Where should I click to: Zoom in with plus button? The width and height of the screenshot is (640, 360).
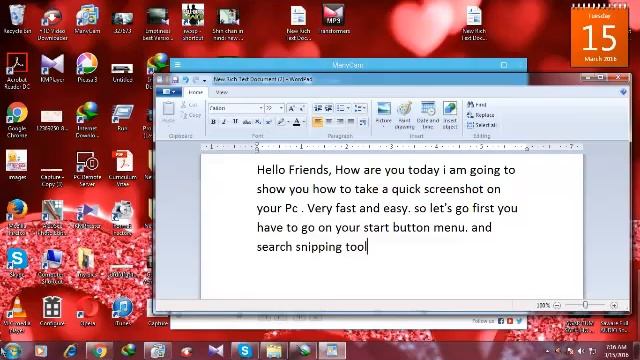614,305
